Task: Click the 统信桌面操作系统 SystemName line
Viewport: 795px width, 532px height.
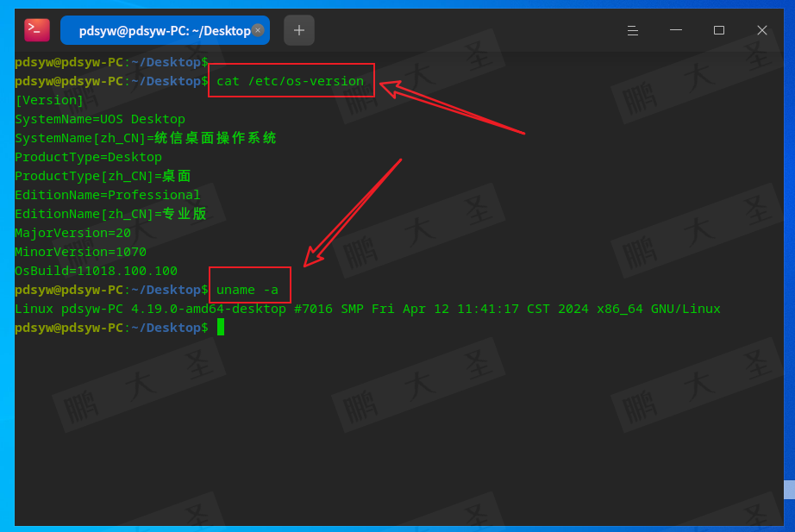Action: click(x=146, y=138)
